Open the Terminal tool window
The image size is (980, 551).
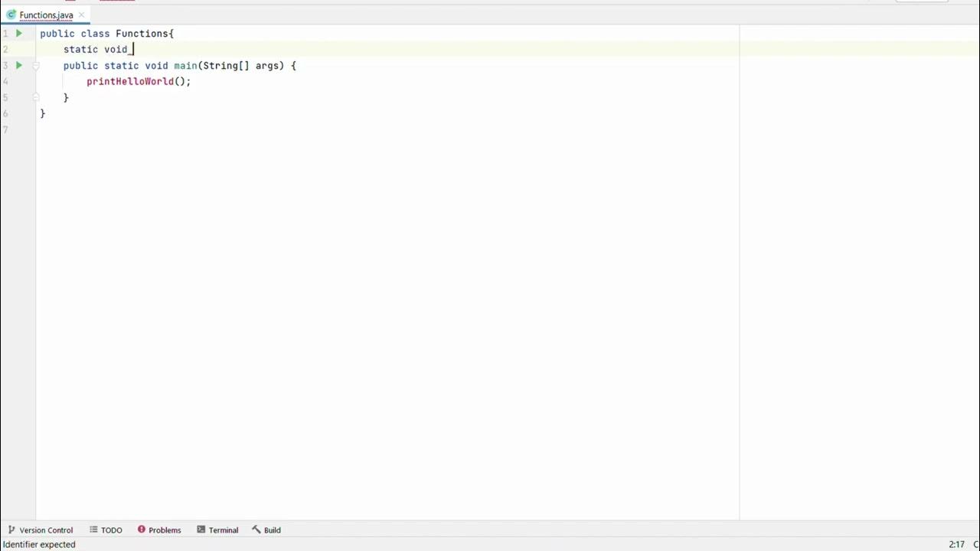tap(217, 530)
